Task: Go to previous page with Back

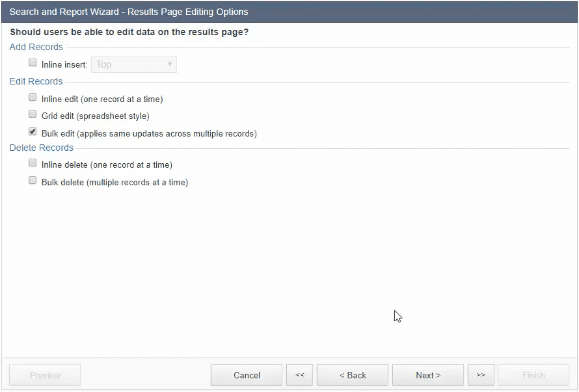Action: 353,375
